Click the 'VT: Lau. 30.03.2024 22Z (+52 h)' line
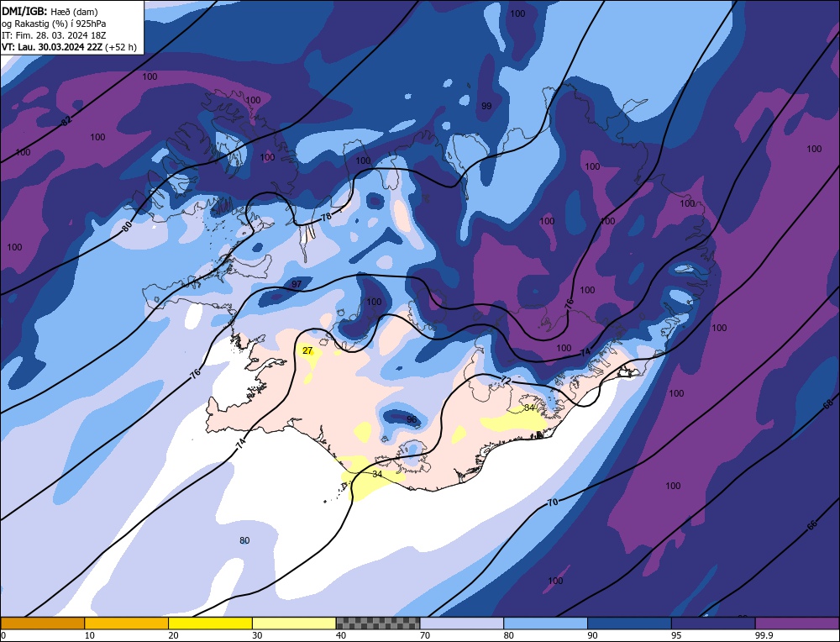 (69, 47)
